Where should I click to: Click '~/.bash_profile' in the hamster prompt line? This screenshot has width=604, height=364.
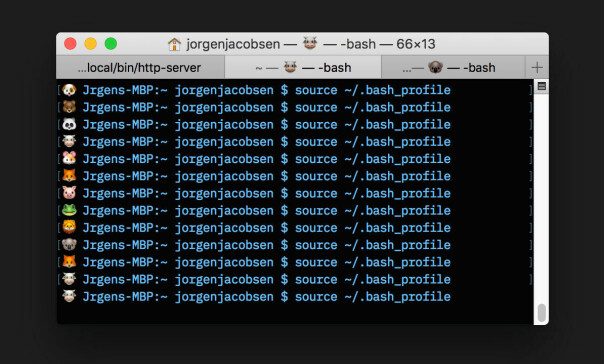point(398,159)
